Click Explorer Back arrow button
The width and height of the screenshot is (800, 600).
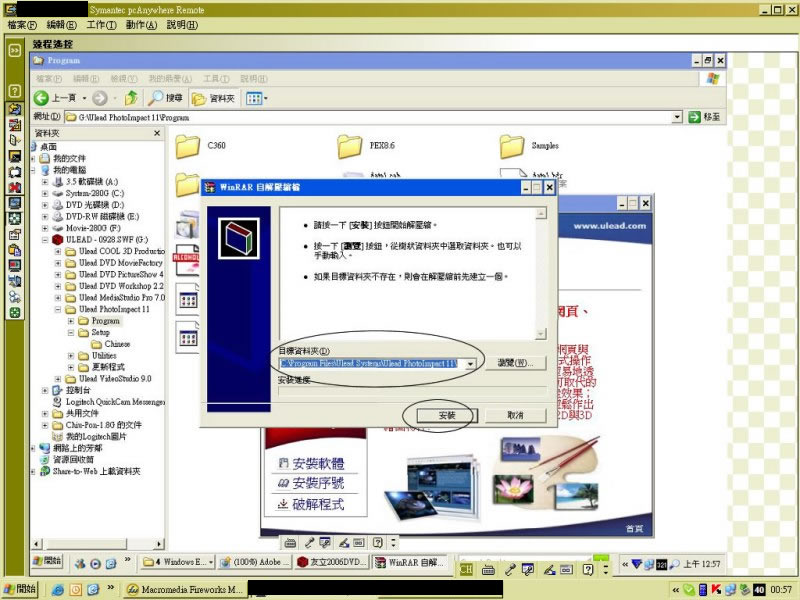pos(41,98)
